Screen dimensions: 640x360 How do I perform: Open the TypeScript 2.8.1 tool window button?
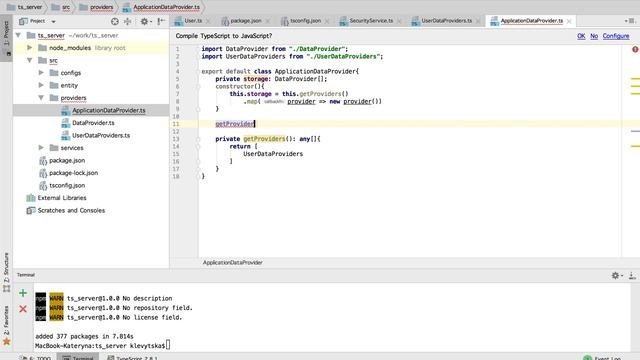[x=132, y=358]
